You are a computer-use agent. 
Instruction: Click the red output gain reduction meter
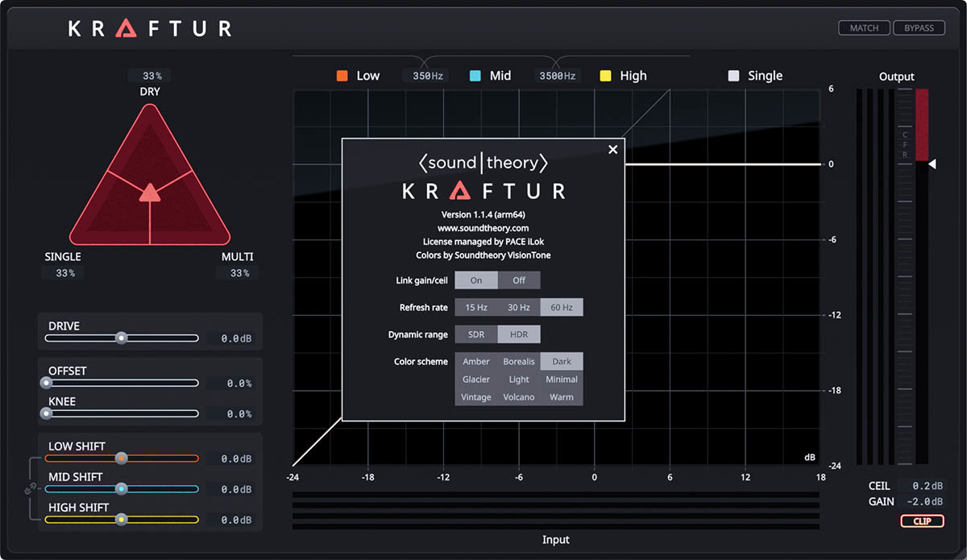[x=922, y=125]
